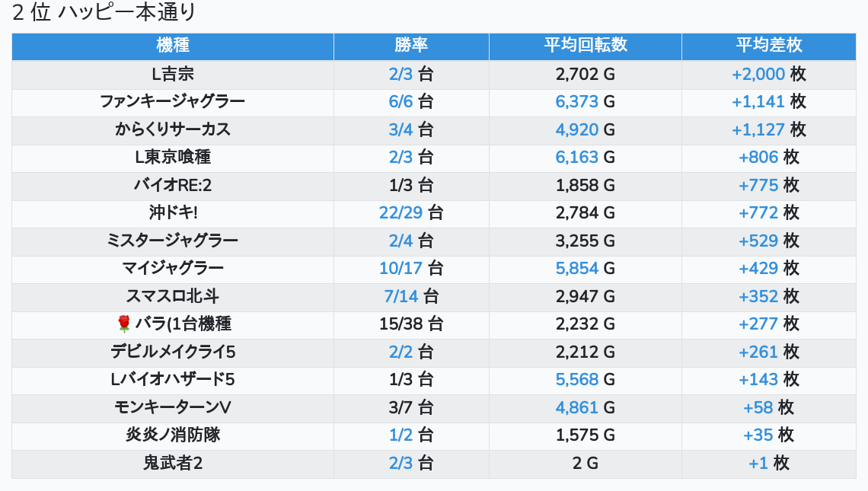Click the +2,000 枚 value for L吉宗

[x=769, y=74]
